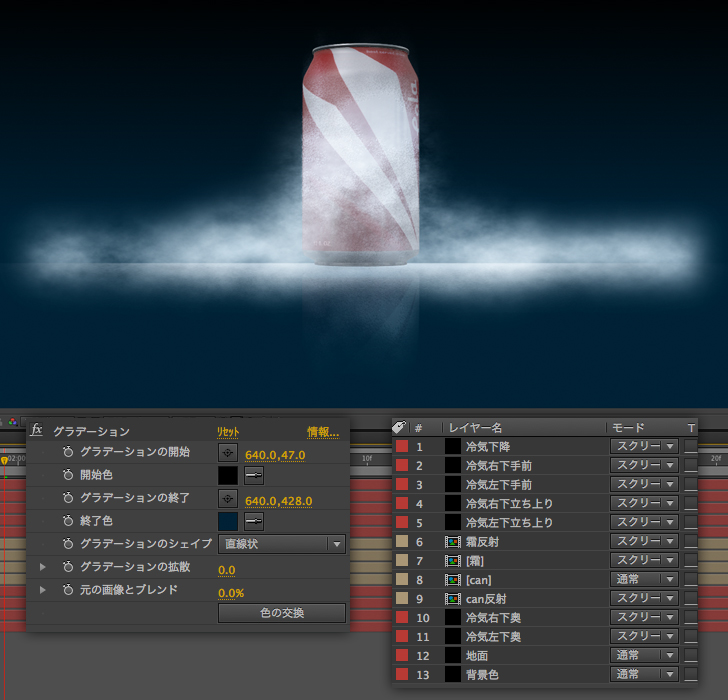Viewport: 728px width, 700px height.
Task: Click the モード column header
Action: pyautogui.click(x=628, y=428)
